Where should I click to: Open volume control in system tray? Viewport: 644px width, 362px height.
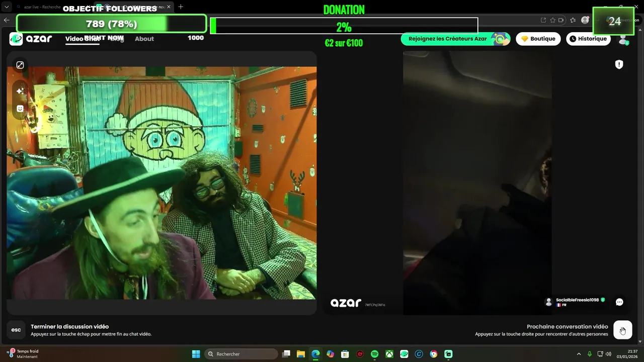point(609,354)
